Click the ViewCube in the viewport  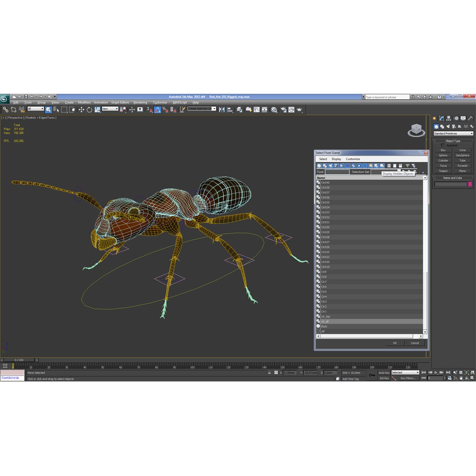coord(416,130)
